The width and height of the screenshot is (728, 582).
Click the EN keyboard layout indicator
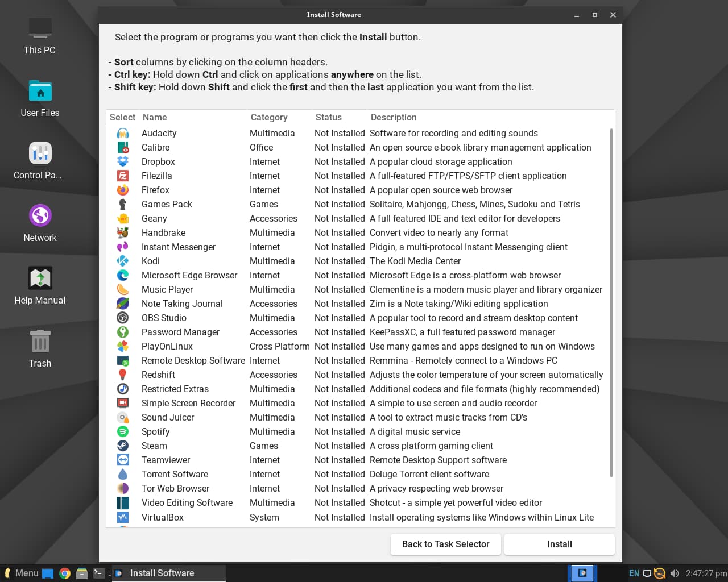(634, 573)
